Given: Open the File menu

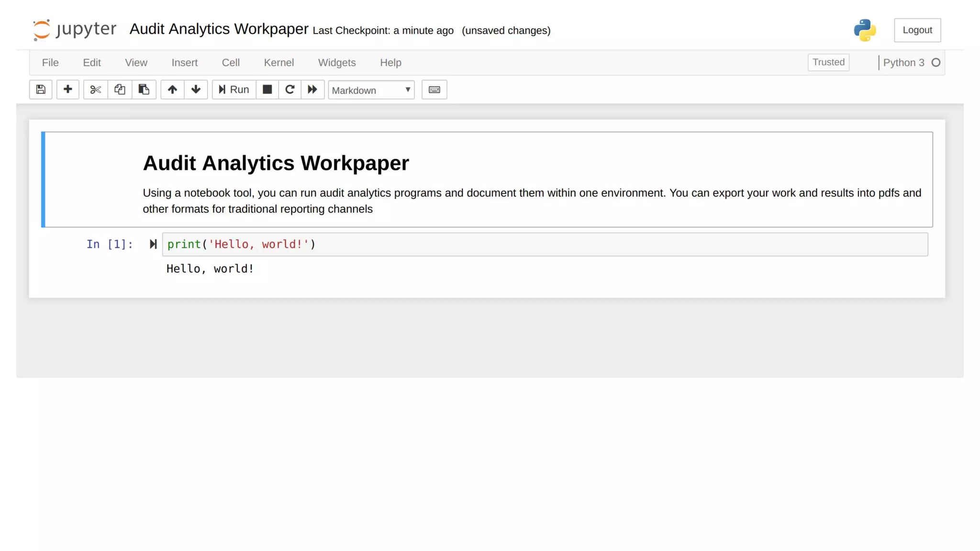Looking at the screenshot, I should click(x=50, y=63).
